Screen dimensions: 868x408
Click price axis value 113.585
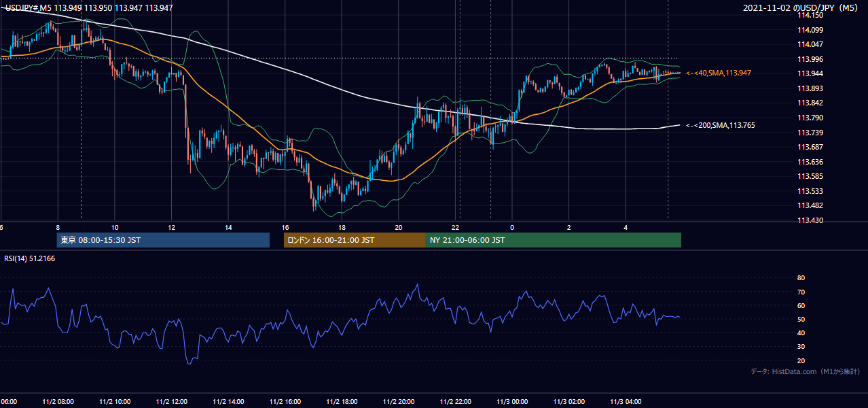(x=809, y=177)
